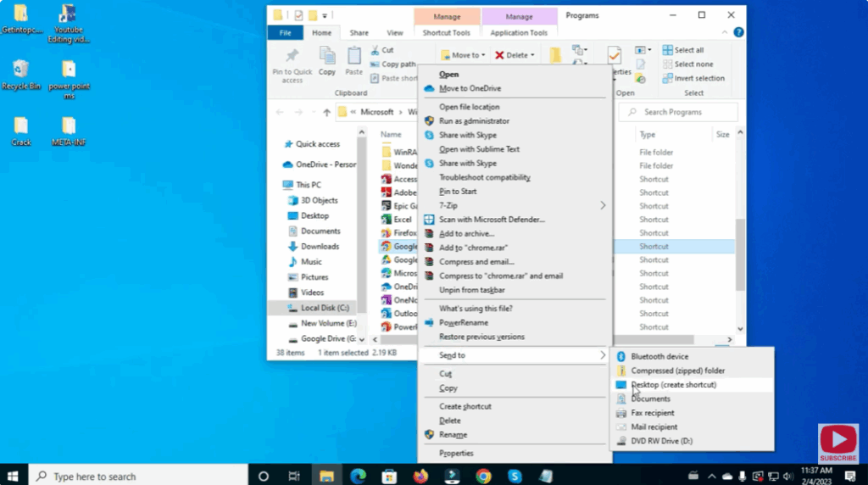The width and height of the screenshot is (868, 485).
Task: Open Microsoft Edge from the taskbar
Action: pyautogui.click(x=359, y=477)
